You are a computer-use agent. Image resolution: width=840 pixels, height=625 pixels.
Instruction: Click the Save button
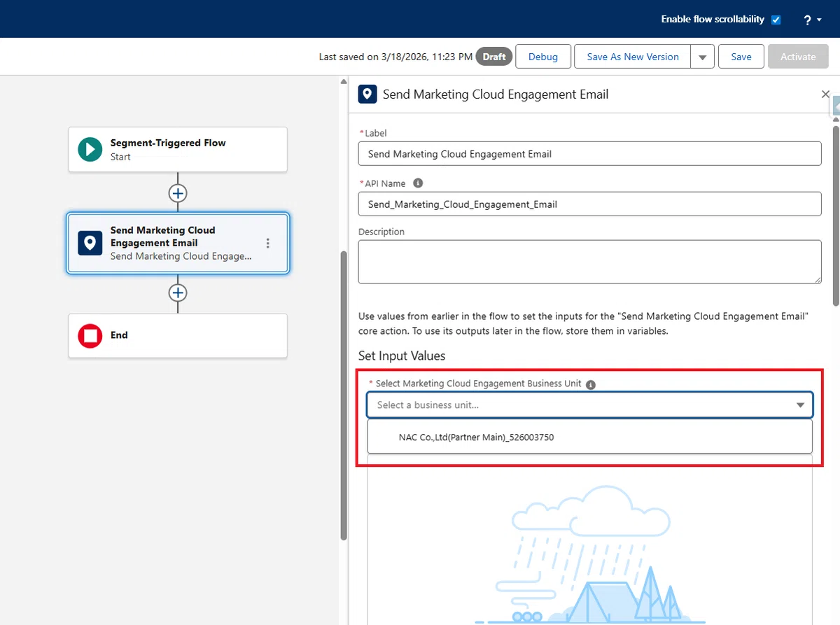(x=741, y=57)
